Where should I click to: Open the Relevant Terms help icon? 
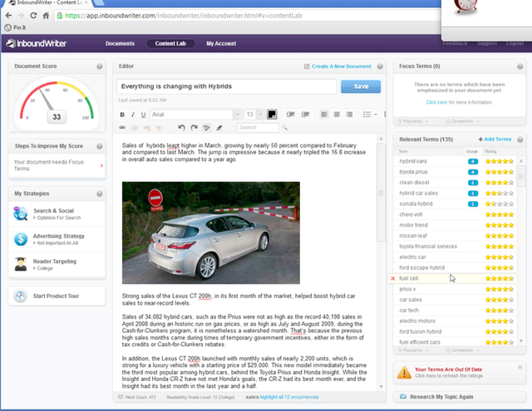click(x=520, y=139)
